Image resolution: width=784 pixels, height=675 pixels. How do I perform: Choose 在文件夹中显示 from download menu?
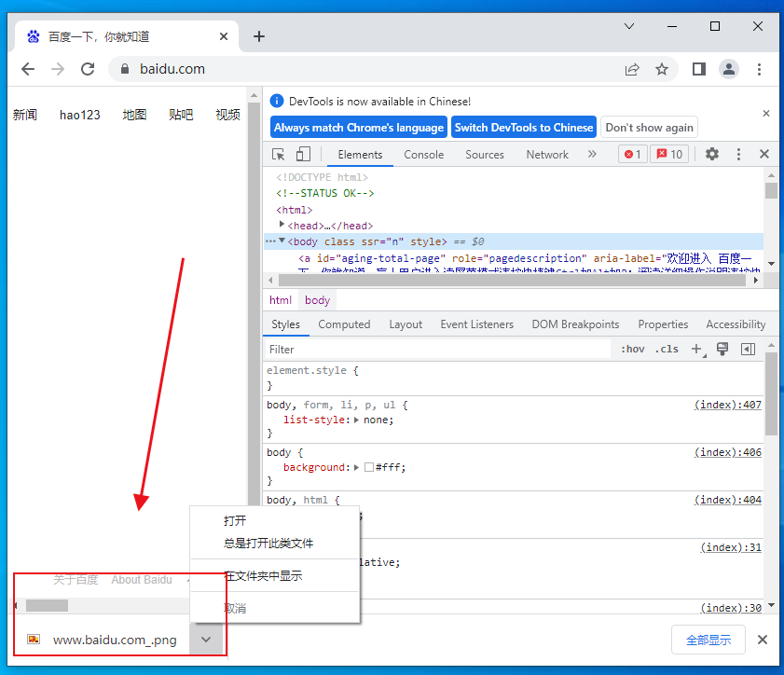point(275,576)
